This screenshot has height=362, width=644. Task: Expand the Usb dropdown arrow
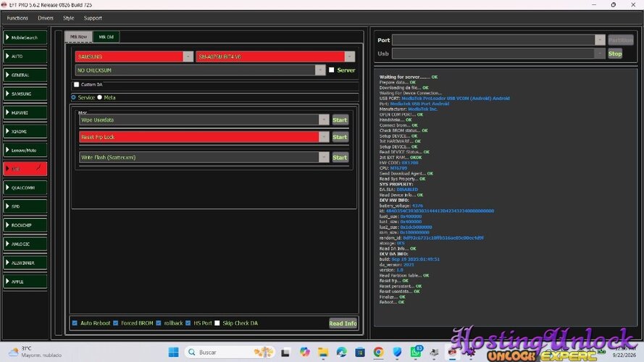pos(600,54)
